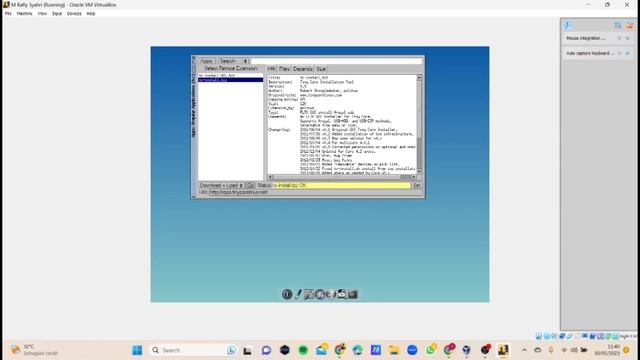Open Microsoft Edge from the taskbar
This screenshot has width=640, height=360.
[358, 350]
